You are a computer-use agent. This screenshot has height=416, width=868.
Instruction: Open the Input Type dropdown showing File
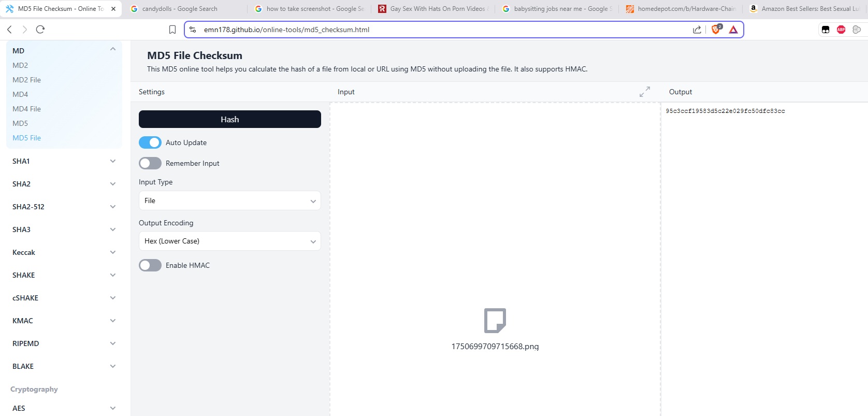click(x=230, y=200)
